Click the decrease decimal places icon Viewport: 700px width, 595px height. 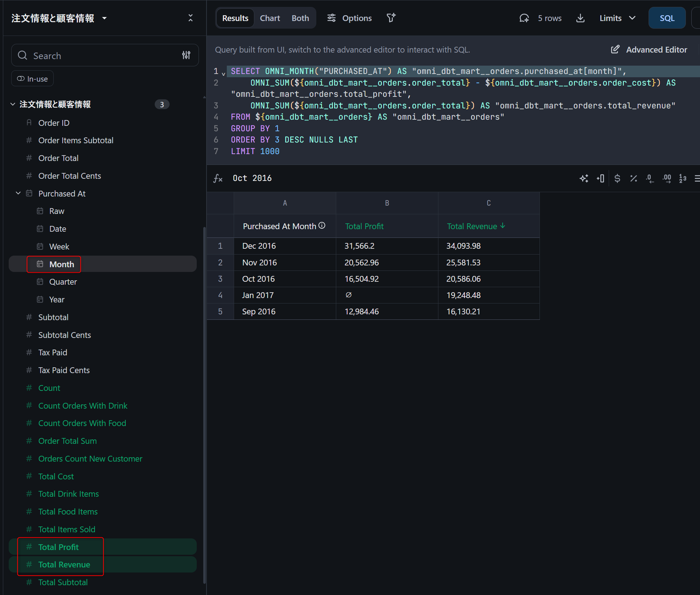click(650, 178)
